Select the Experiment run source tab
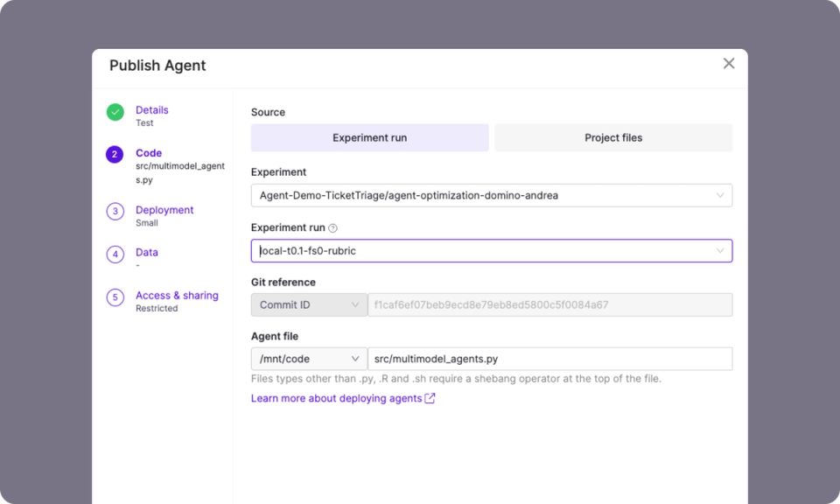The height and width of the screenshot is (504, 840). pos(369,137)
